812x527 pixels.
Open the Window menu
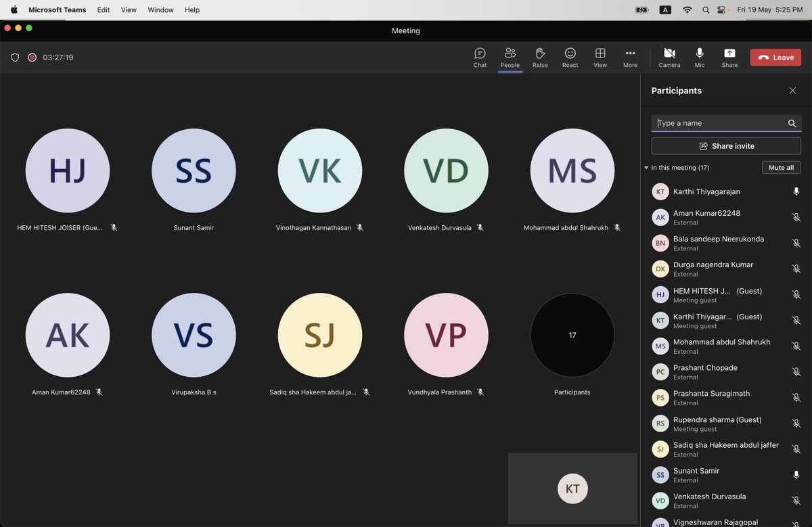161,10
